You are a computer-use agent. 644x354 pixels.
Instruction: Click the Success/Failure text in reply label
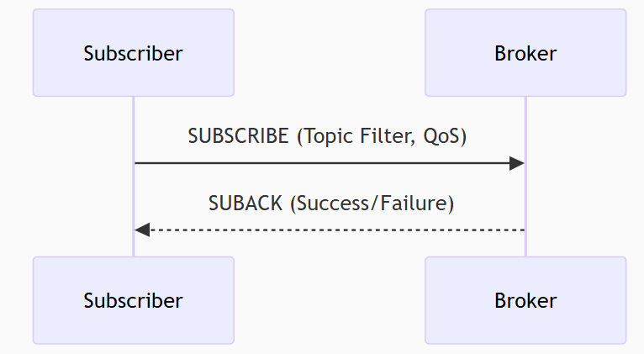[372, 203]
